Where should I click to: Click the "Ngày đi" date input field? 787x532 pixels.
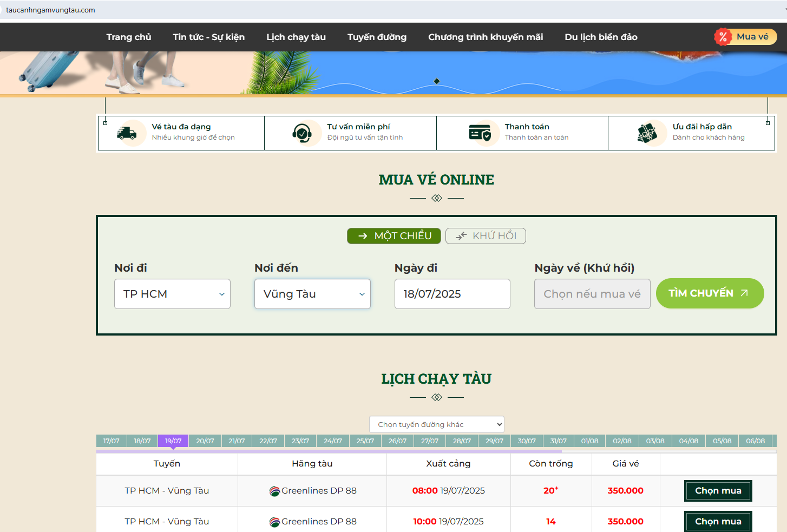click(452, 294)
